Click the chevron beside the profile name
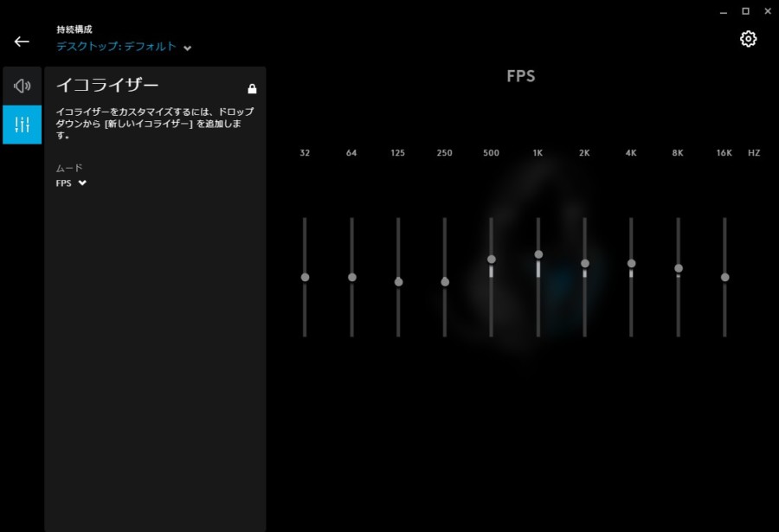The height and width of the screenshot is (532, 779). coord(188,48)
